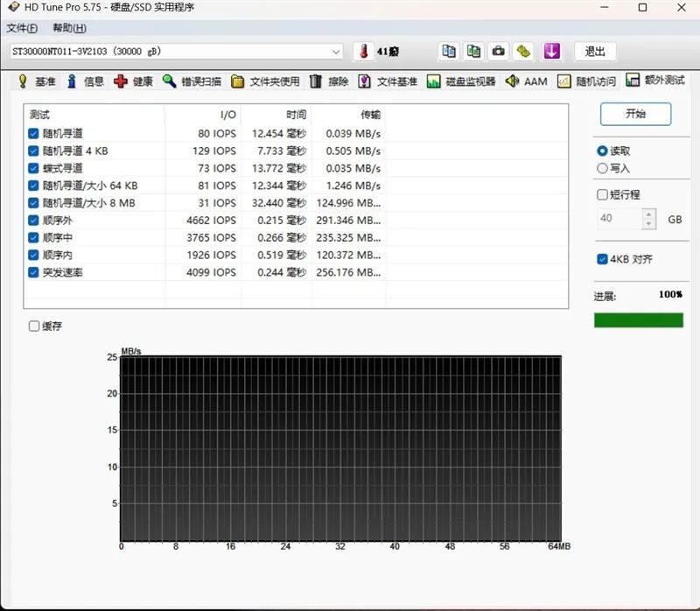Switch to the 磁盘监视器 tab
This screenshot has height=611, width=700.
(461, 81)
